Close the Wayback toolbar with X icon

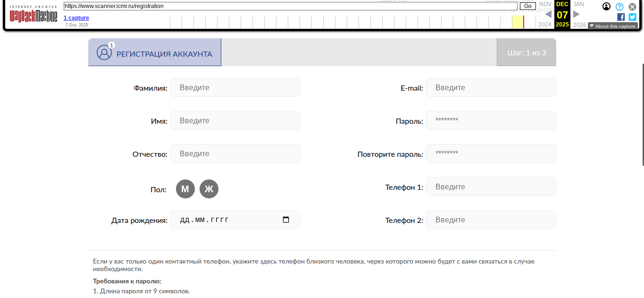point(632,7)
